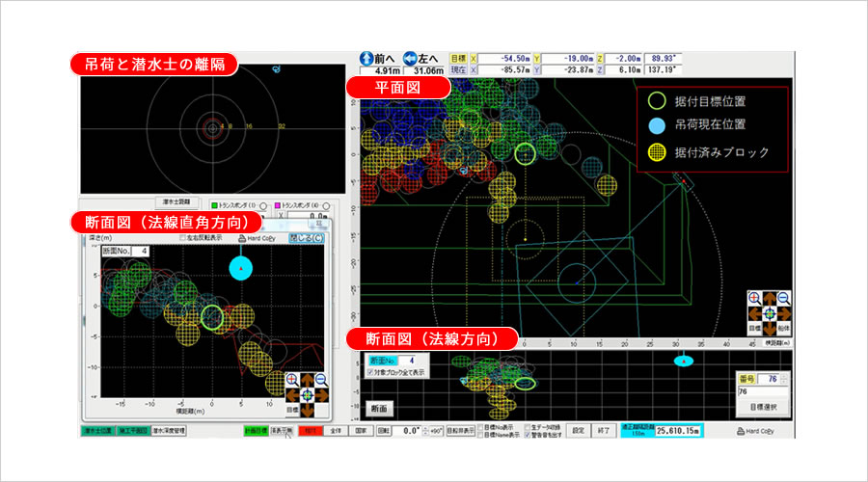868x482 pixels.
Task: Click the 31.06m left distance value
Action: [x=424, y=70]
